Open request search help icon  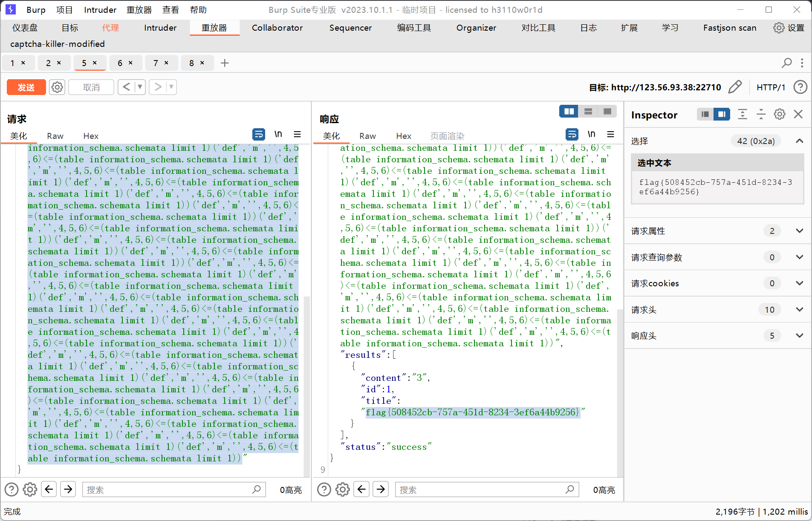12,489
